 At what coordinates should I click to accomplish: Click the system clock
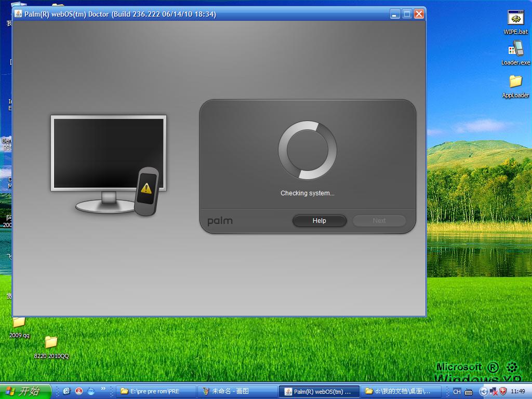click(x=517, y=392)
